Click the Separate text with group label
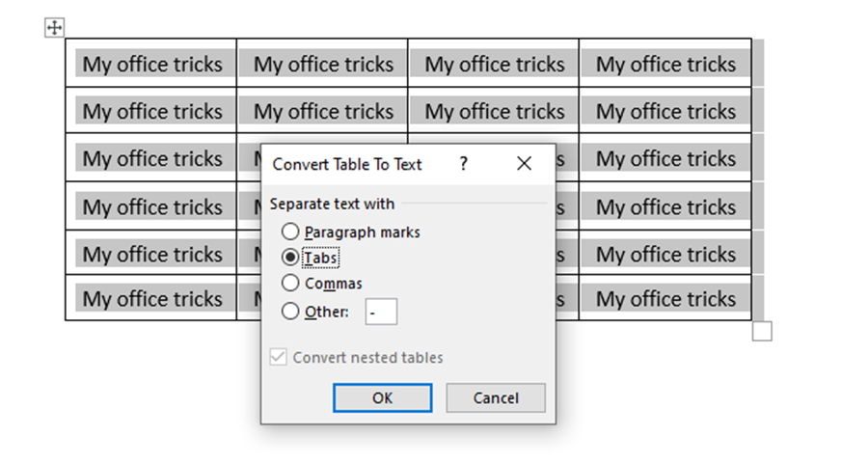Image resolution: width=868 pixels, height=464 pixels. pyautogui.click(x=332, y=204)
